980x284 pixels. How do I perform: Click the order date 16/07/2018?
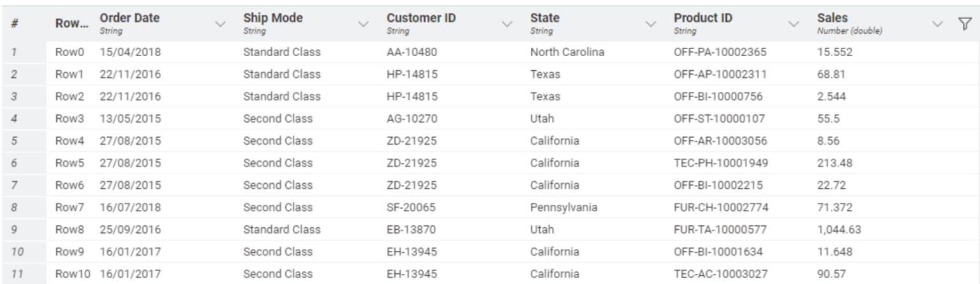click(130, 207)
